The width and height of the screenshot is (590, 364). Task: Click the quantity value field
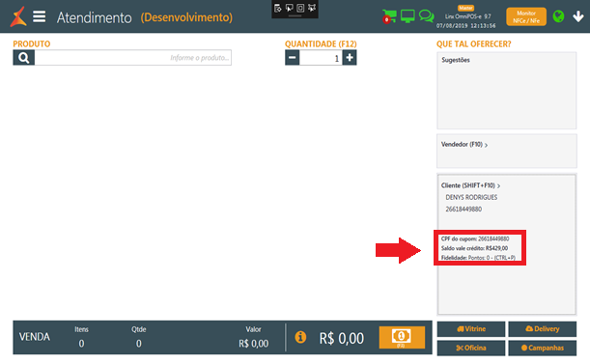[321, 58]
